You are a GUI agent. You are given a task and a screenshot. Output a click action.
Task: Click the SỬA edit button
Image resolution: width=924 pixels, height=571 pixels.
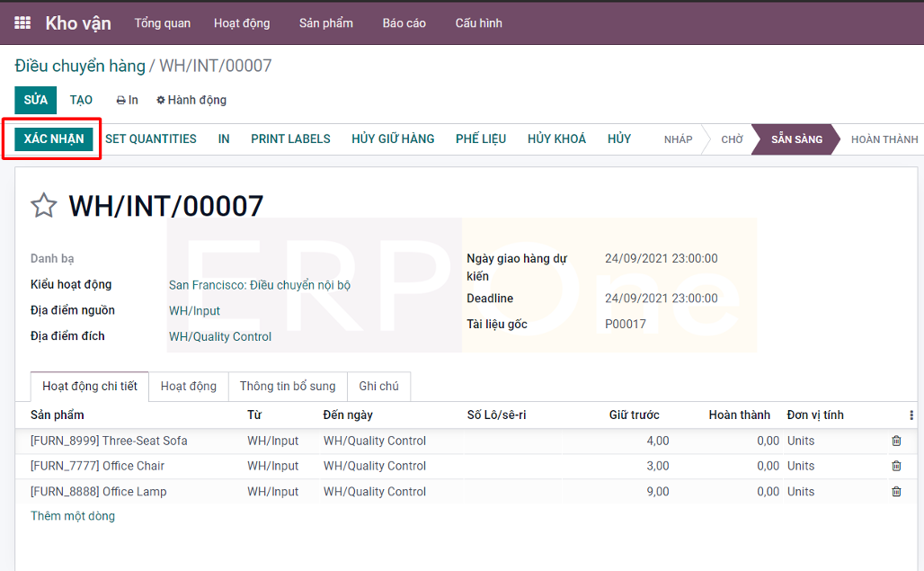click(x=35, y=100)
